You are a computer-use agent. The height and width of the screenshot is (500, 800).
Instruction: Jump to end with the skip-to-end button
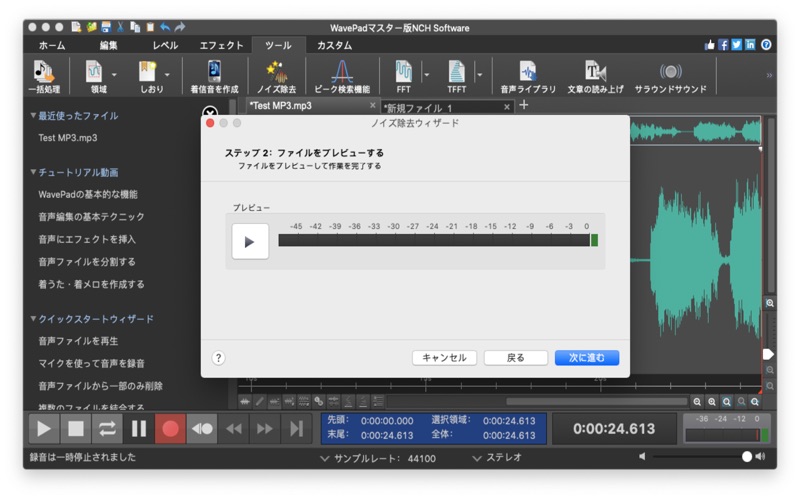[x=296, y=429]
